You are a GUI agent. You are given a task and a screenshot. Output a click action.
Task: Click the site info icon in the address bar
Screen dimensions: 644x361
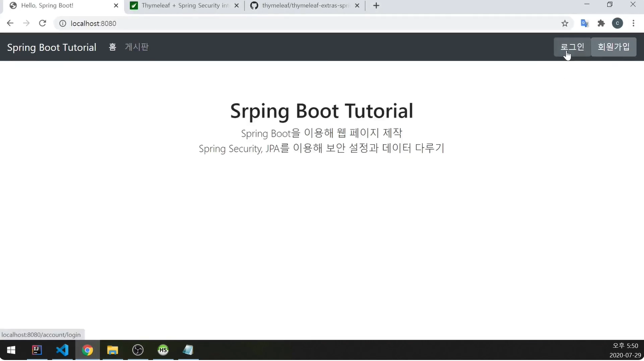pyautogui.click(x=63, y=23)
